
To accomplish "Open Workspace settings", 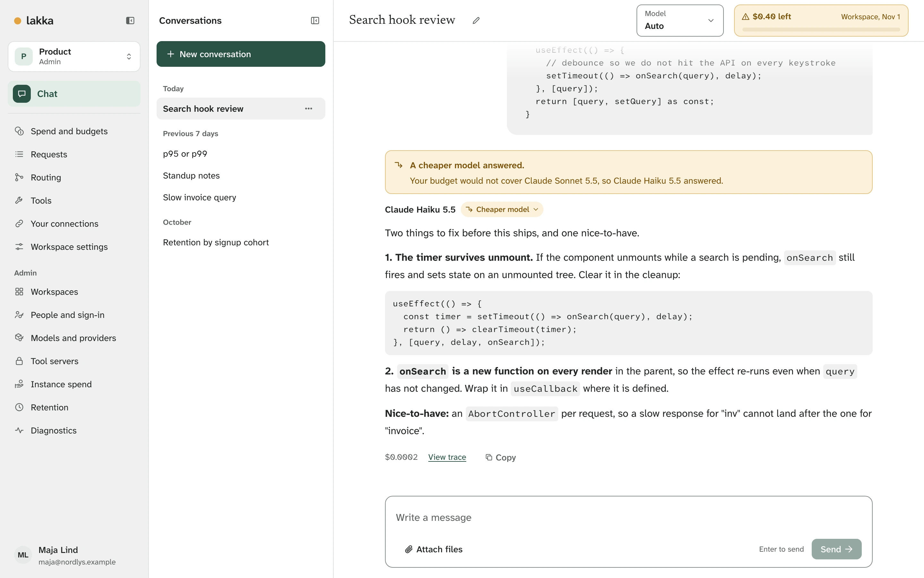I will 74,247.
